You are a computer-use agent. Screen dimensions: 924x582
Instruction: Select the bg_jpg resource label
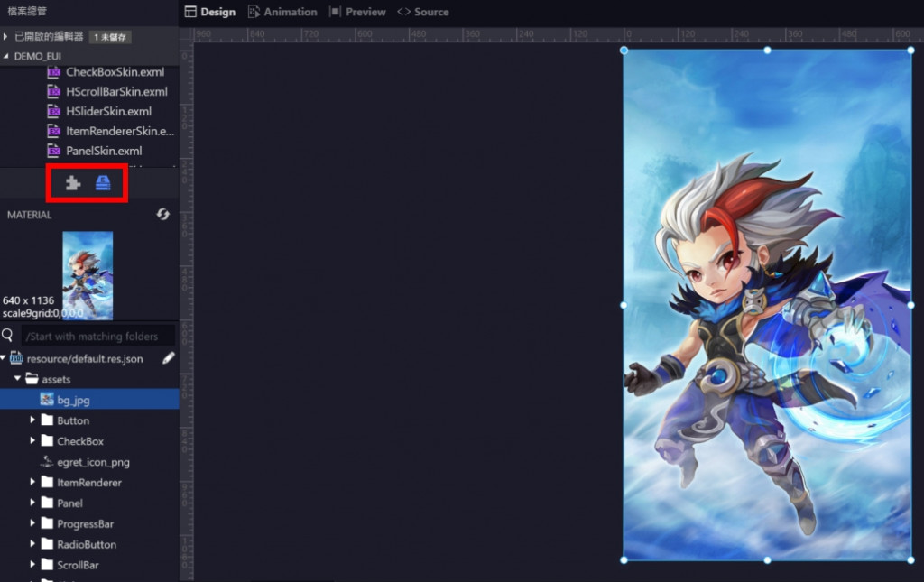(74, 400)
